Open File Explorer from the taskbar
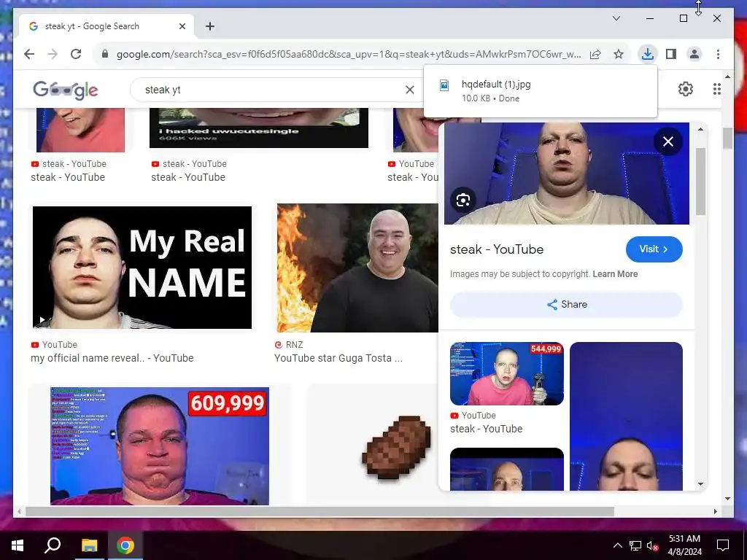Screen dimensions: 747x560 pyautogui.click(x=89, y=545)
